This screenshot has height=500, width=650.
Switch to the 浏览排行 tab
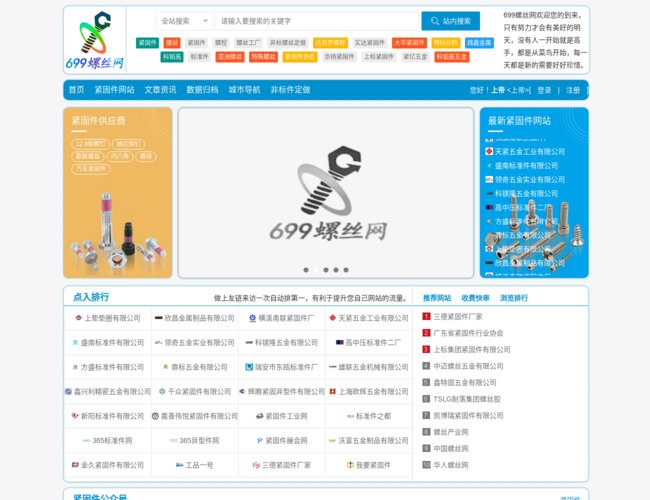[x=514, y=298]
